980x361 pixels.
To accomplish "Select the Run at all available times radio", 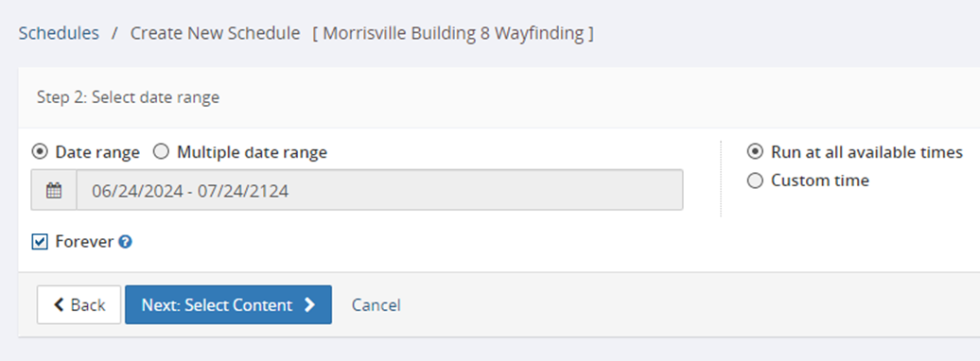I will [755, 152].
